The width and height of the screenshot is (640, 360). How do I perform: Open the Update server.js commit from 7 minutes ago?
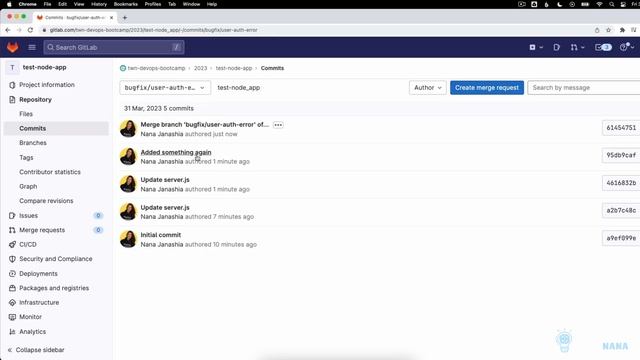[x=165, y=207]
